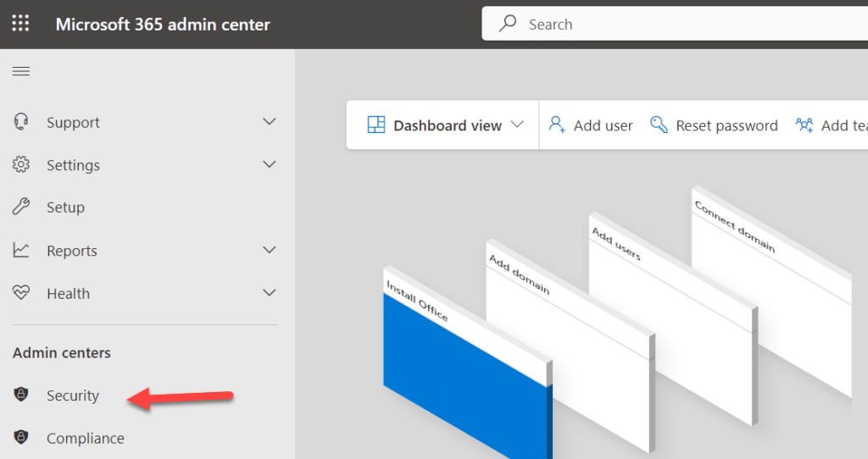Click the Reports chart icon

21,250
